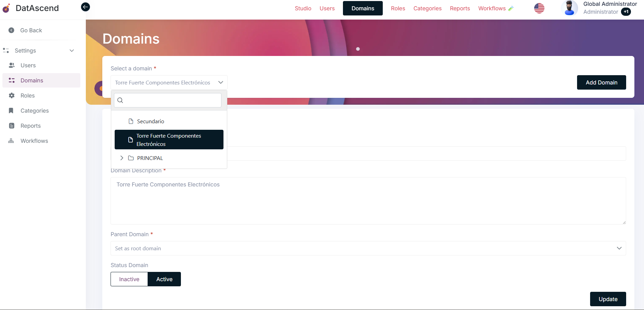
Task: Collapse the Settings sidebar section
Action: 72,50
